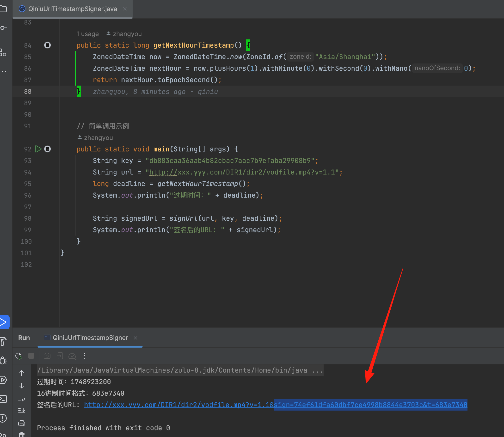This screenshot has width=504, height=437.
Task: Close the QiniuUrlTimestampSigner run tab
Action: pos(135,338)
